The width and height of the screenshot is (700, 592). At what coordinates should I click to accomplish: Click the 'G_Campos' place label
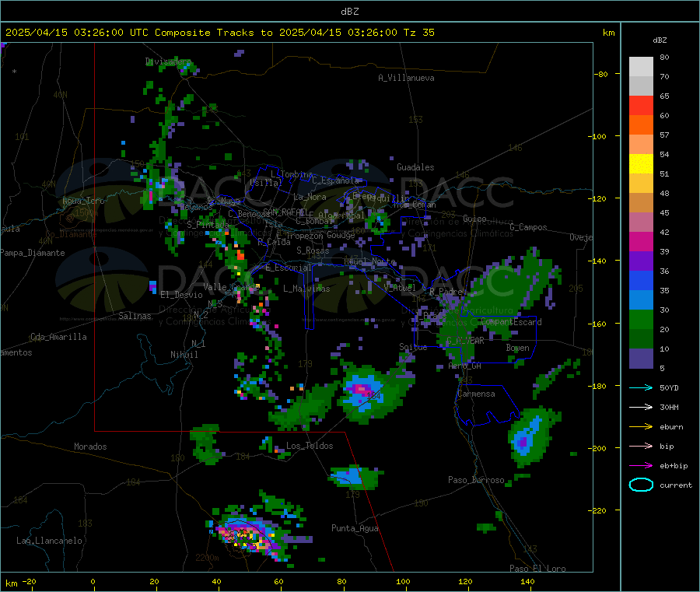pos(529,227)
